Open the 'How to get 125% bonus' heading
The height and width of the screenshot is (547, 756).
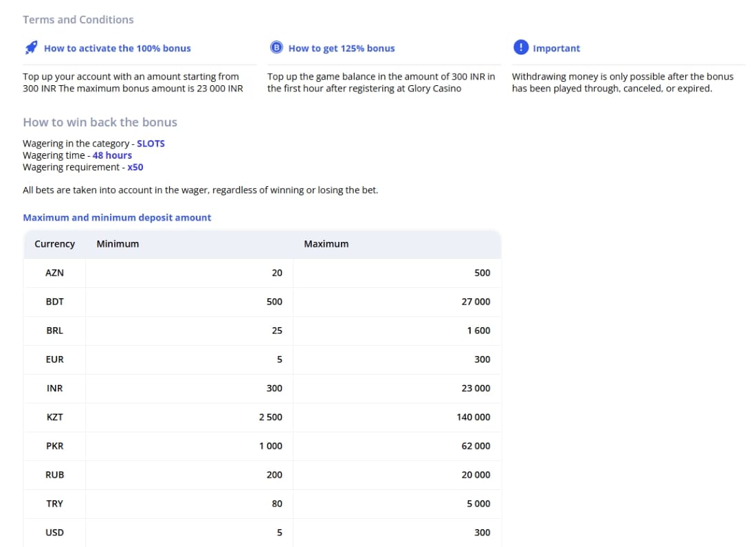342,48
